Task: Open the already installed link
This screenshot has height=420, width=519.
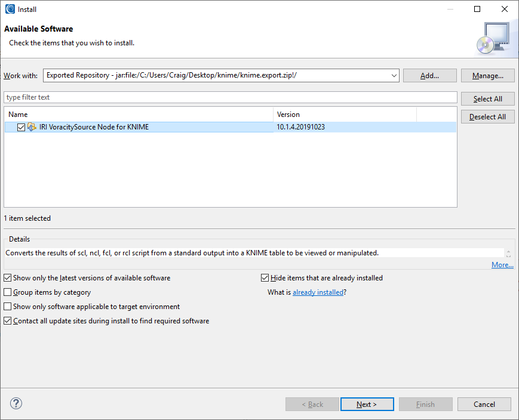Action: coord(318,292)
